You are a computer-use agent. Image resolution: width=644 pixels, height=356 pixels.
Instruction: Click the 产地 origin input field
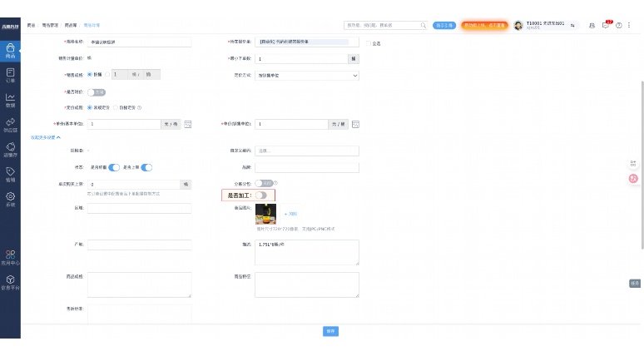(139, 245)
